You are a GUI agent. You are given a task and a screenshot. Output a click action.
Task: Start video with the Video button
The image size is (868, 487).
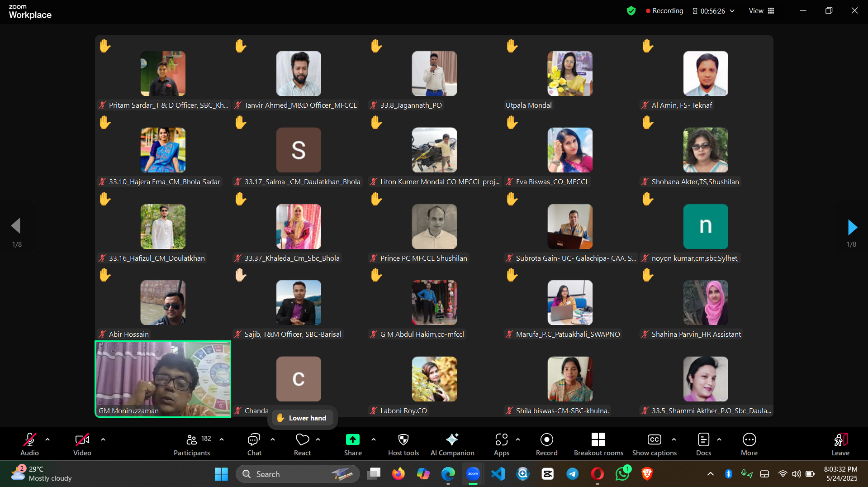point(82,444)
